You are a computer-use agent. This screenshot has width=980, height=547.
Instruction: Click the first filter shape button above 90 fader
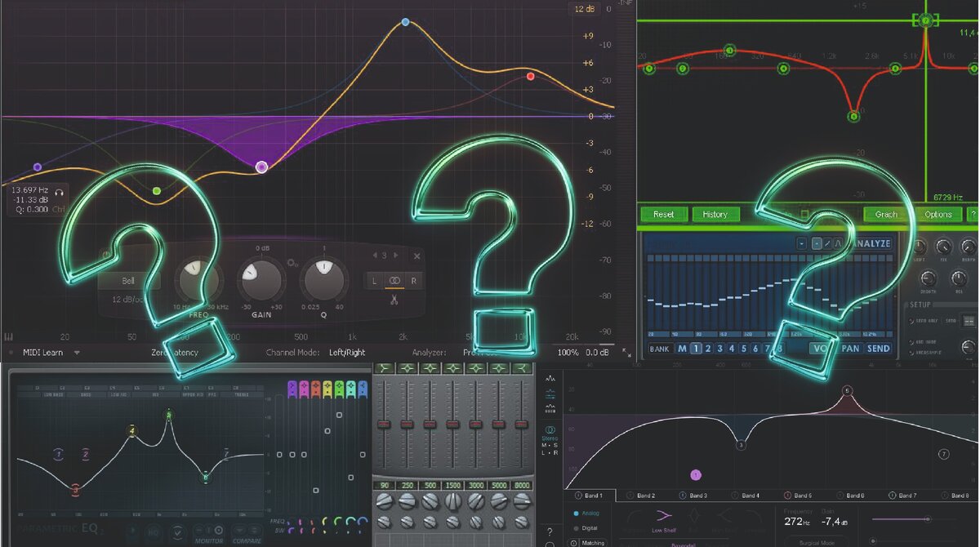pyautogui.click(x=383, y=369)
